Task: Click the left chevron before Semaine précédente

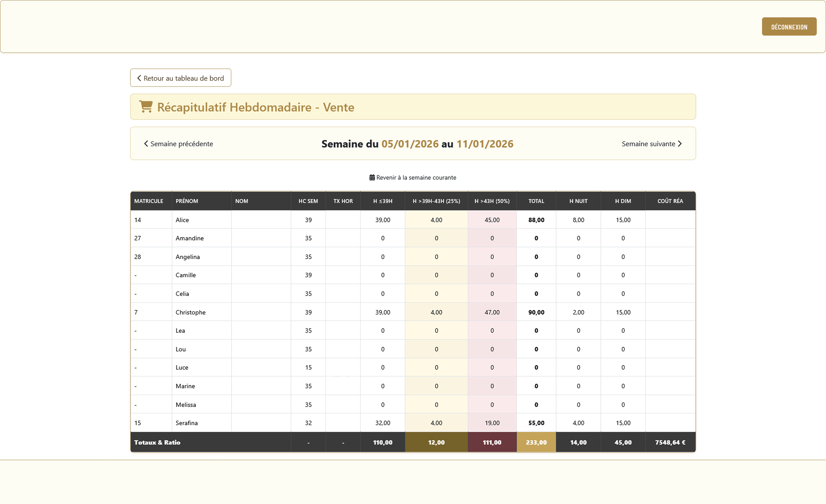Action: click(x=146, y=143)
